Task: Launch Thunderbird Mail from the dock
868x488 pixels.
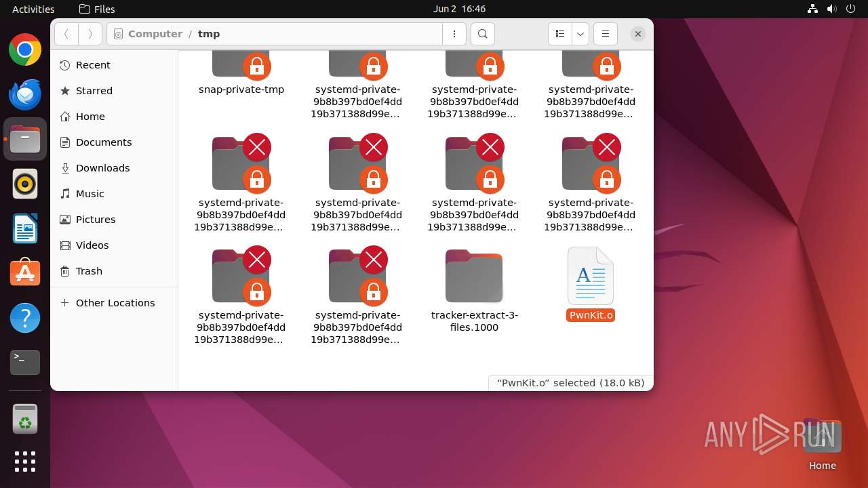Action: (x=25, y=95)
